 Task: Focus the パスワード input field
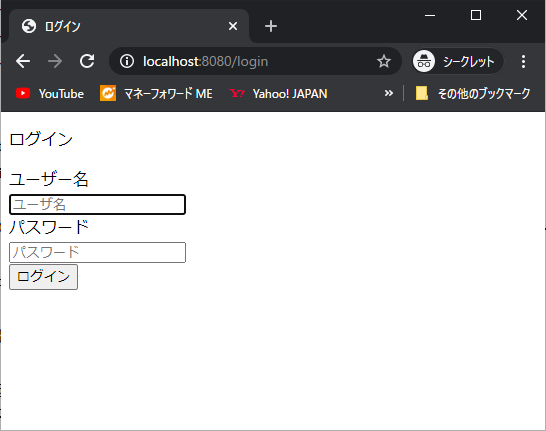pos(97,252)
